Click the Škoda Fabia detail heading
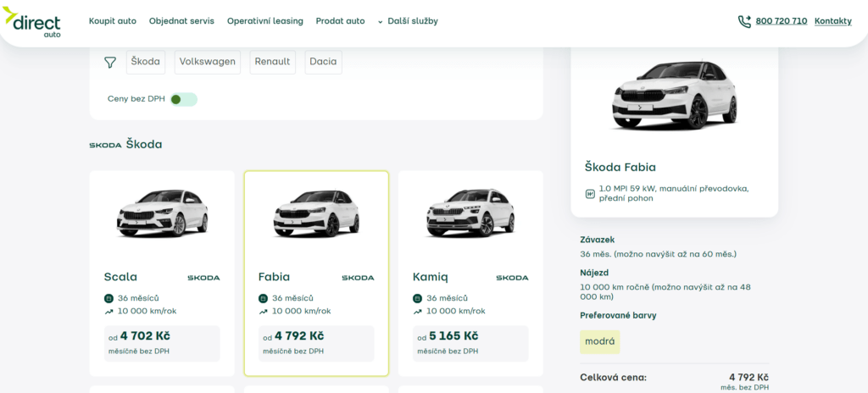Viewport: 868px width, 393px height. tap(620, 167)
